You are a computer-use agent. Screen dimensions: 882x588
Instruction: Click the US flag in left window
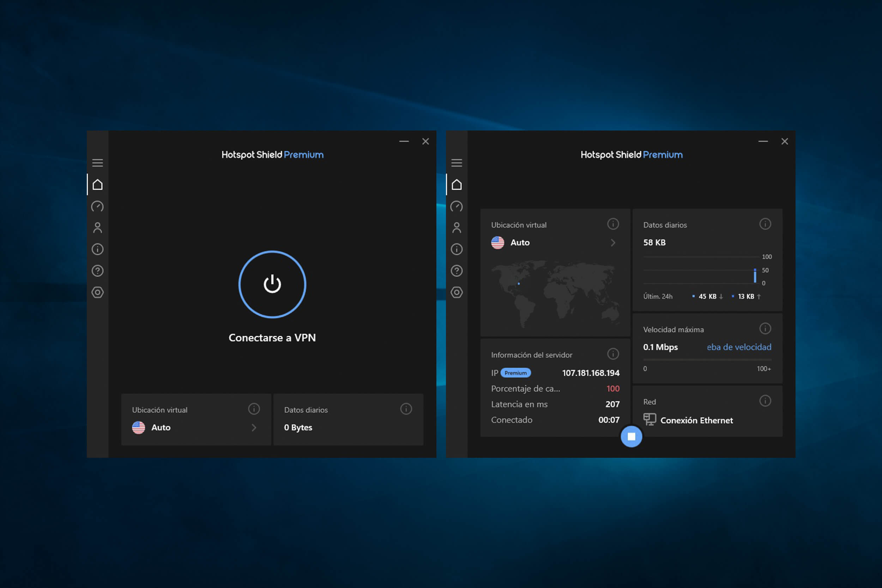[x=139, y=428]
